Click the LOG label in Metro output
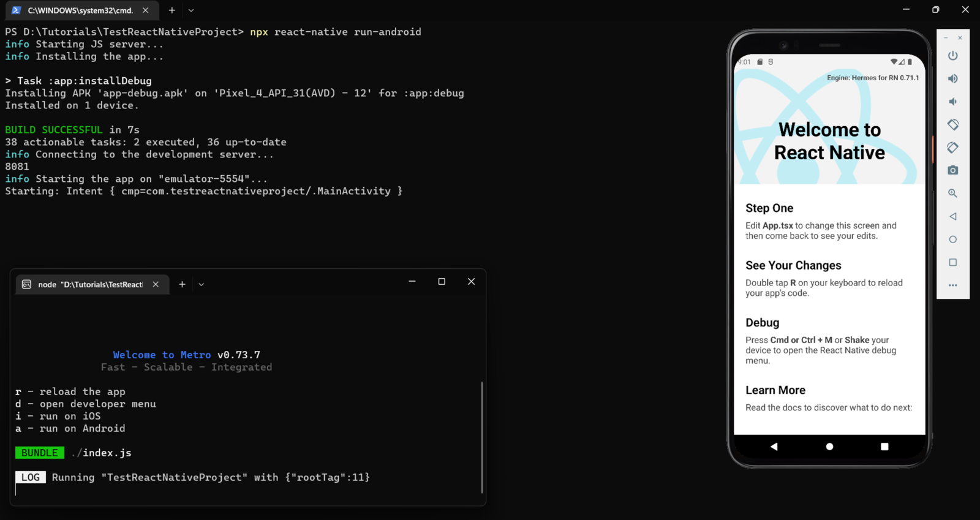The width and height of the screenshot is (980, 520). pos(31,477)
